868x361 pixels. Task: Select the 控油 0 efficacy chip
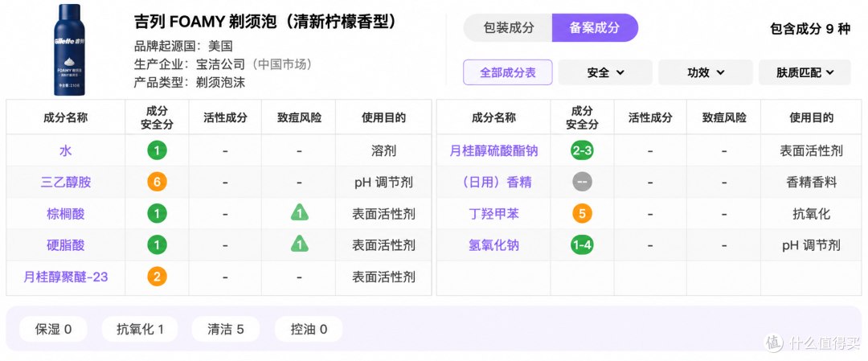tap(309, 330)
